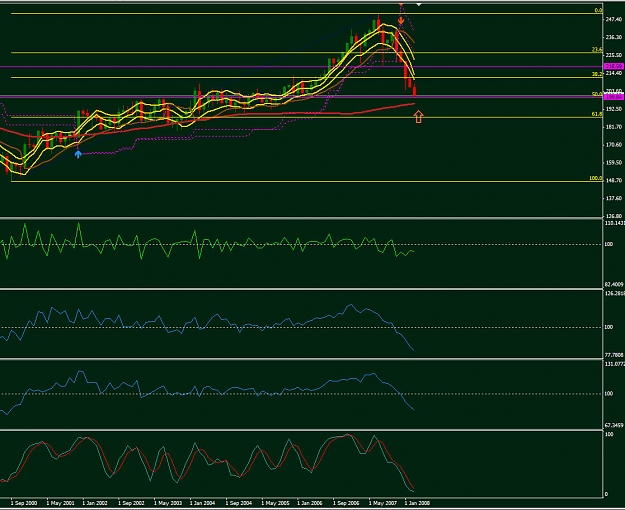Click the 1 May 2007 date label

pyautogui.click(x=383, y=503)
